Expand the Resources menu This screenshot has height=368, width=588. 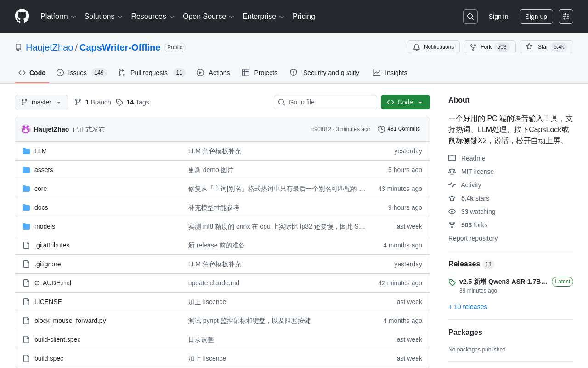pyautogui.click(x=153, y=17)
